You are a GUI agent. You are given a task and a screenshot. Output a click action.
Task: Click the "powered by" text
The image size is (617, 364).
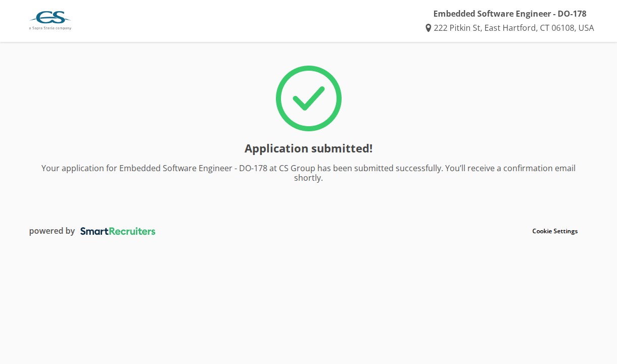click(52, 231)
